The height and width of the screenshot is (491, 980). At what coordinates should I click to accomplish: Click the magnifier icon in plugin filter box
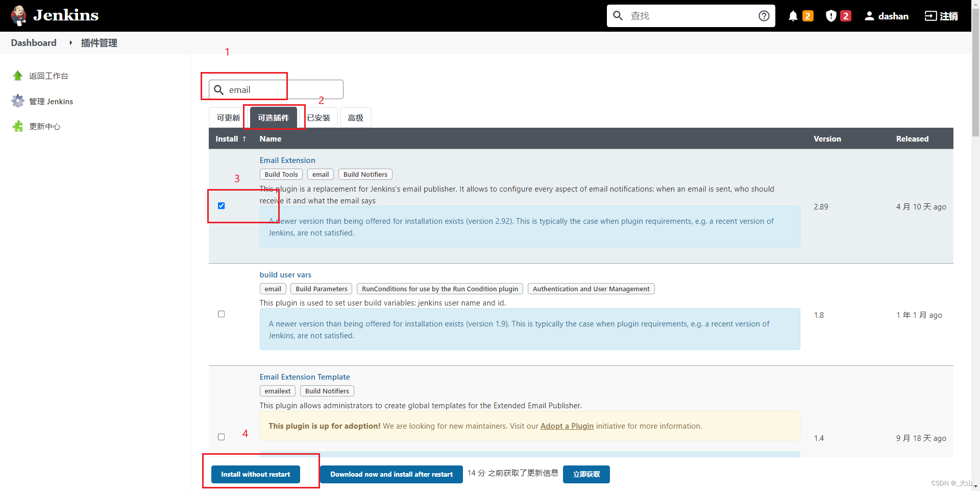click(218, 90)
